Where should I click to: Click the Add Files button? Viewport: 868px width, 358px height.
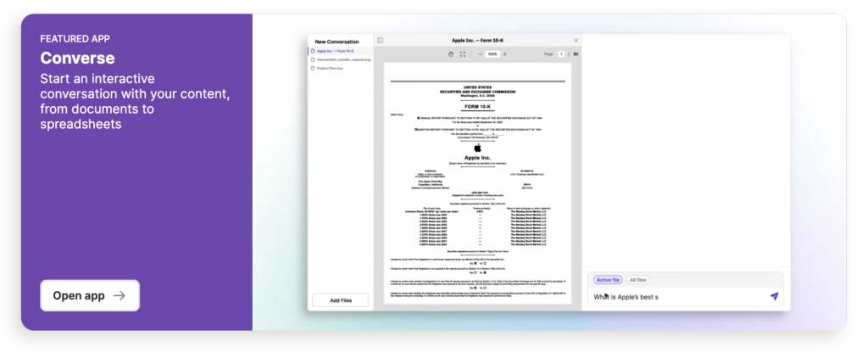coord(341,300)
